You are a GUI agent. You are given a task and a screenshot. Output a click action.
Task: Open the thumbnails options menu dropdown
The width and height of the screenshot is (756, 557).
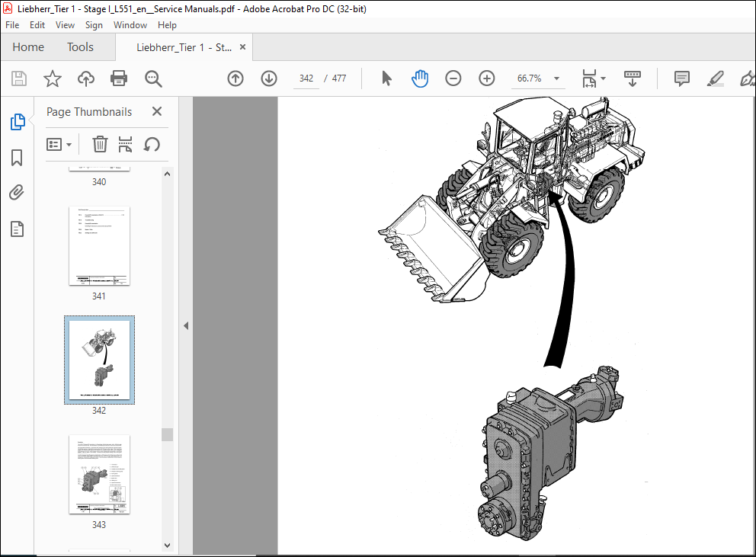[x=59, y=144]
